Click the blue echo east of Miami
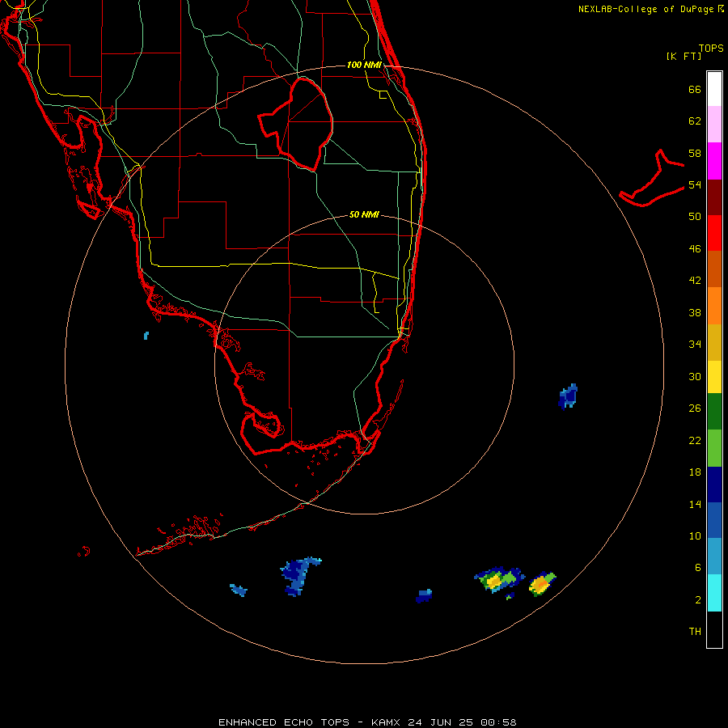The height and width of the screenshot is (728, 728). point(568,396)
